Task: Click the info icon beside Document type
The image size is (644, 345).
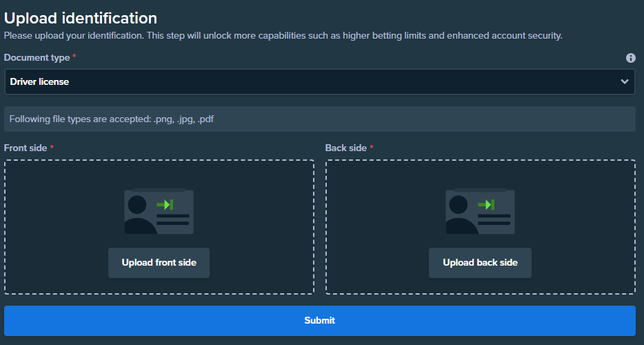Action: pyautogui.click(x=630, y=58)
